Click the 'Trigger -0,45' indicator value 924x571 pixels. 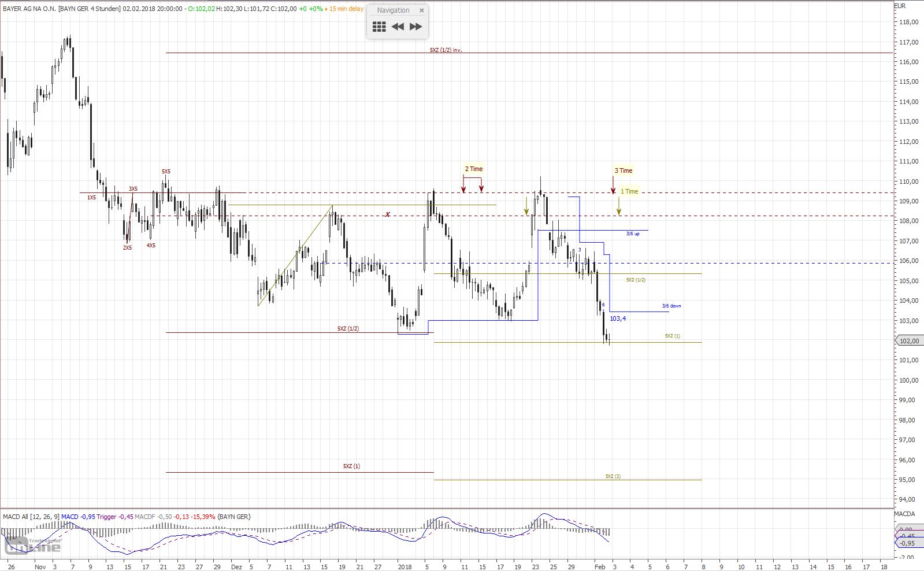point(114,517)
